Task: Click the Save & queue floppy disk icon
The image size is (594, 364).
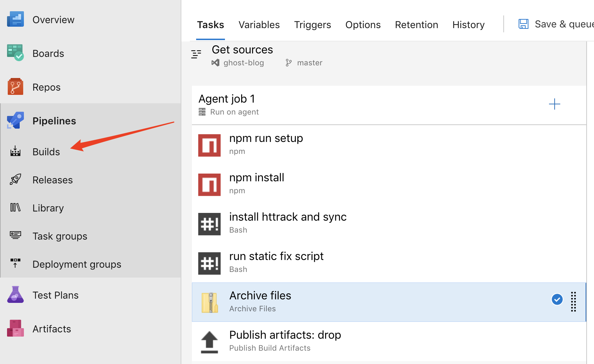Action: coord(524,24)
